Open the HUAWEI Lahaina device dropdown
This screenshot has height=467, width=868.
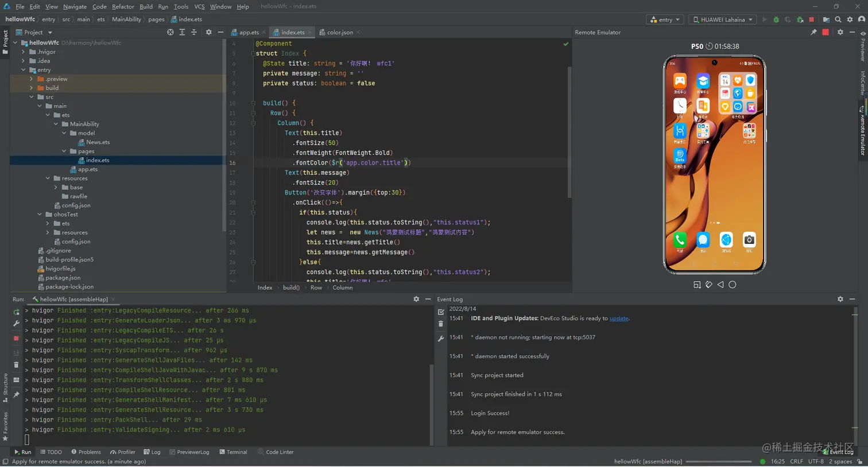pos(722,20)
